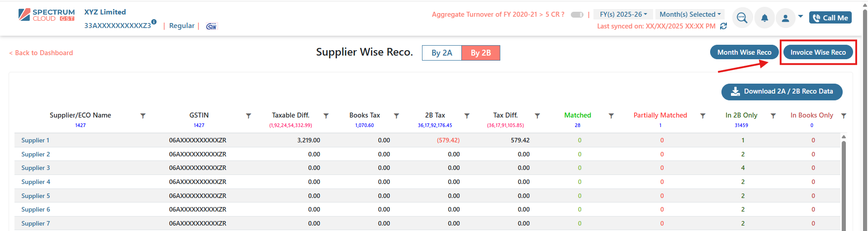Switch to By 2A tab
The image size is (868, 231).
[x=441, y=53]
